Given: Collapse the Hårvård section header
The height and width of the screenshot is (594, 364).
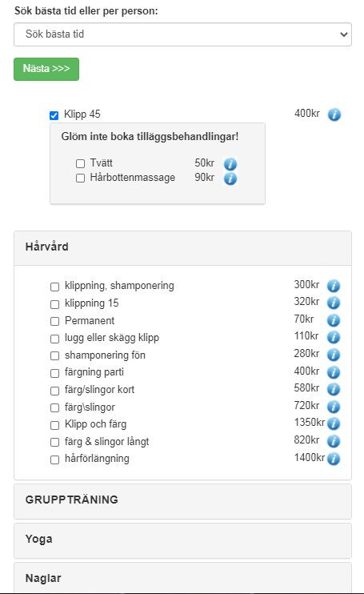Looking at the screenshot, I should click(x=182, y=248).
